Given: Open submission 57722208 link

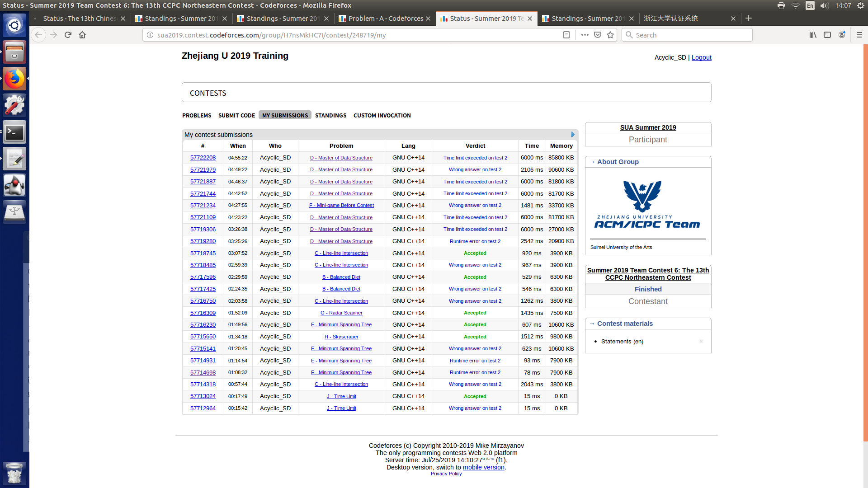Looking at the screenshot, I should tap(203, 158).
